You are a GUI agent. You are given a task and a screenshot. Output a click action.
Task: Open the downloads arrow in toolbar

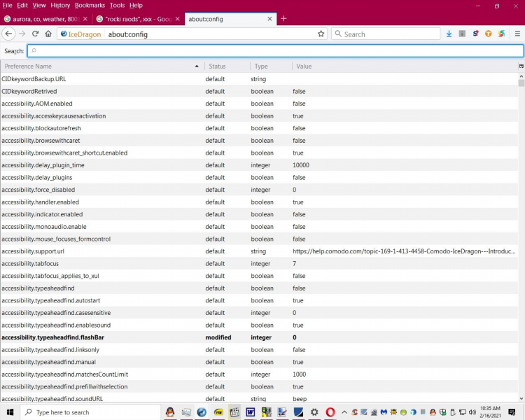(x=449, y=34)
